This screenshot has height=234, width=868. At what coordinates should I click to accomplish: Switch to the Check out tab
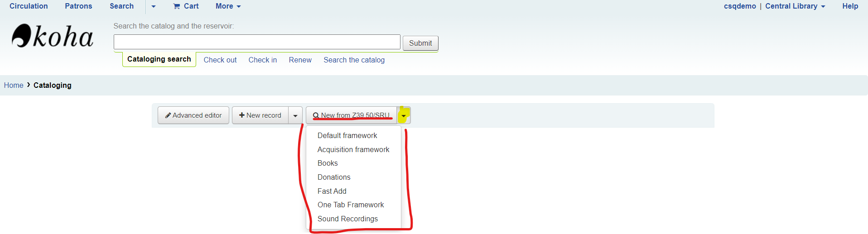tap(220, 60)
